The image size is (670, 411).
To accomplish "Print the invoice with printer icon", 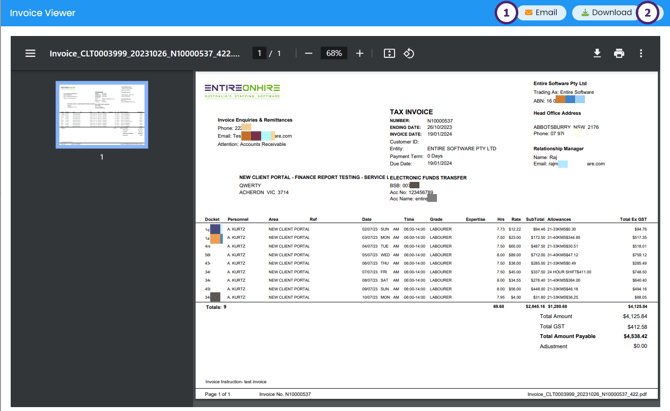I will click(619, 53).
